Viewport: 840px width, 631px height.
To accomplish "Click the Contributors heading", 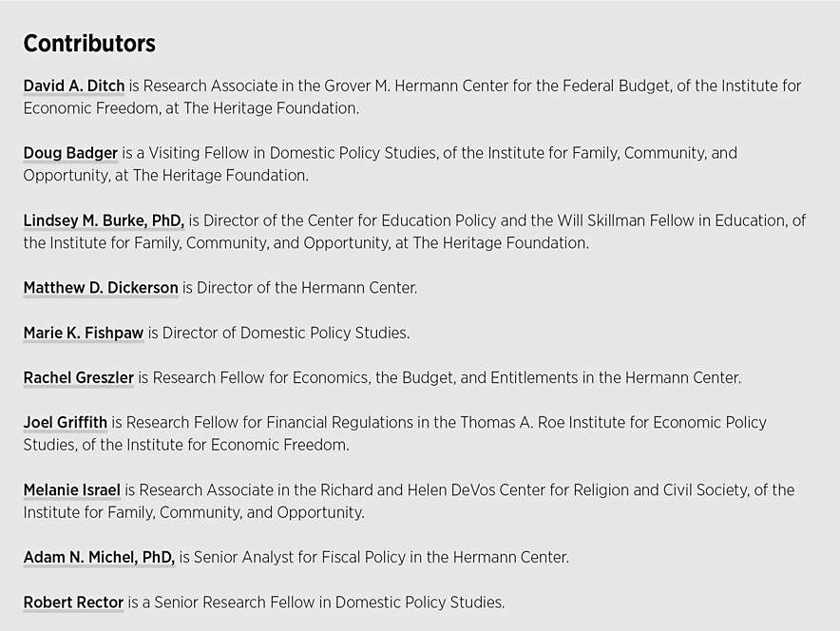I will pos(89,44).
